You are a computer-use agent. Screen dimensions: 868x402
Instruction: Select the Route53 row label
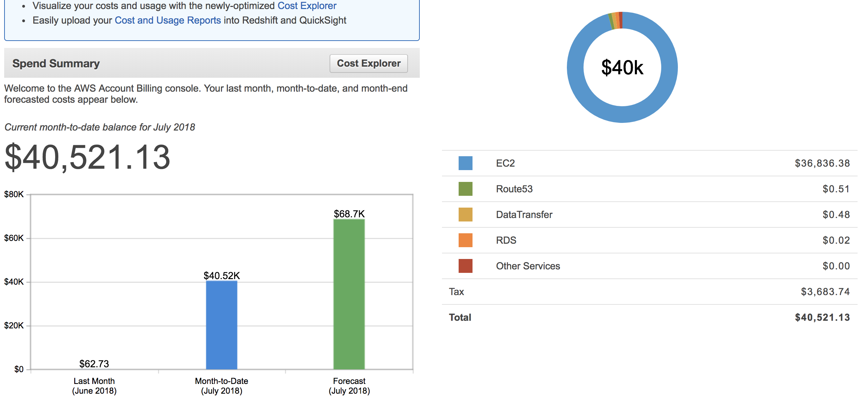click(x=514, y=189)
